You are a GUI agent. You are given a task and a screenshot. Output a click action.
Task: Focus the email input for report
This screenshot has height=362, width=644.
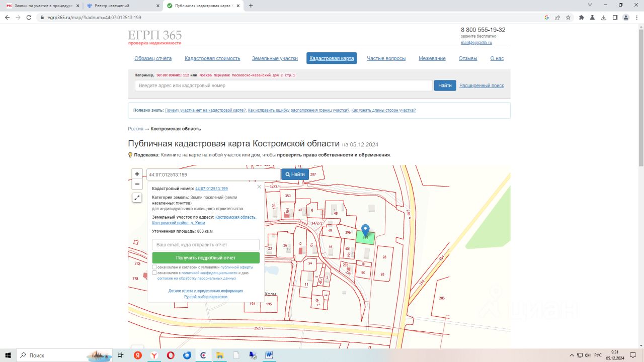206,244
